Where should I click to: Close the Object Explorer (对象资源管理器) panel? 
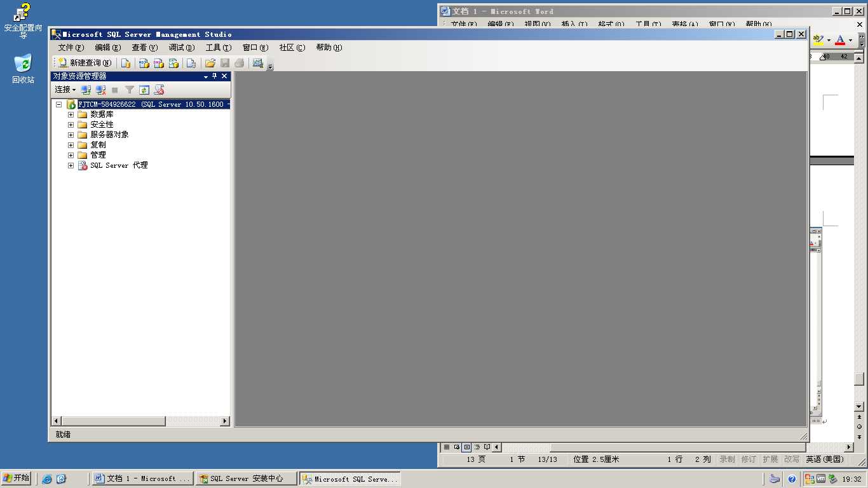point(224,76)
